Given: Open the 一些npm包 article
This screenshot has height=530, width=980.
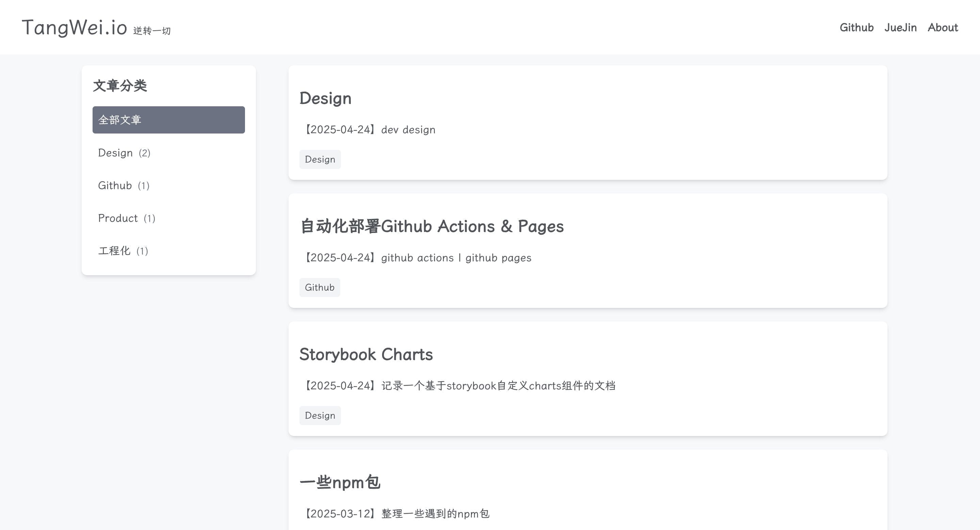Looking at the screenshot, I should click(341, 482).
